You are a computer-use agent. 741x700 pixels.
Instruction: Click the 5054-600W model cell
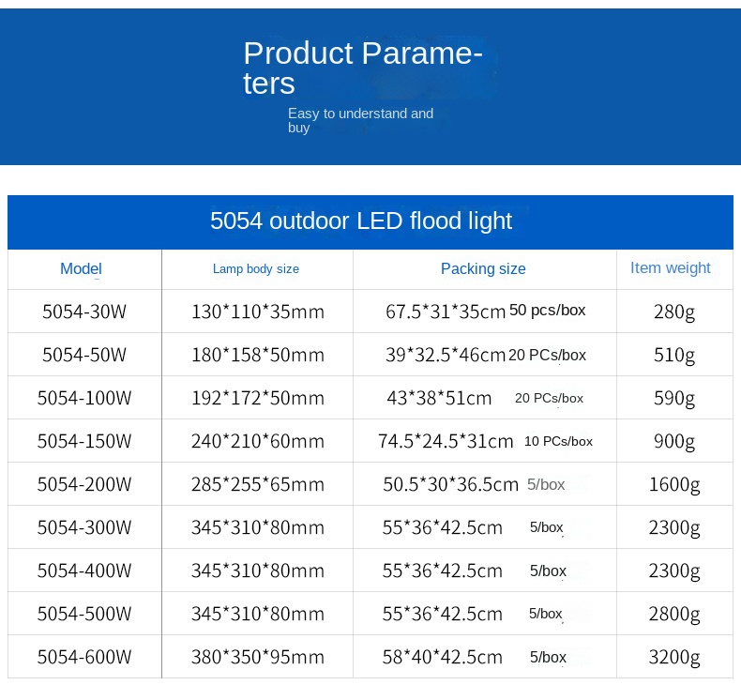click(84, 657)
